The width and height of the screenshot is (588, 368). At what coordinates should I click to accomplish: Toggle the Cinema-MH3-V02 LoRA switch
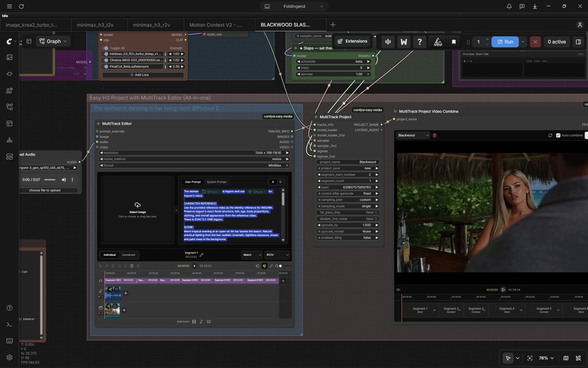tap(106, 60)
